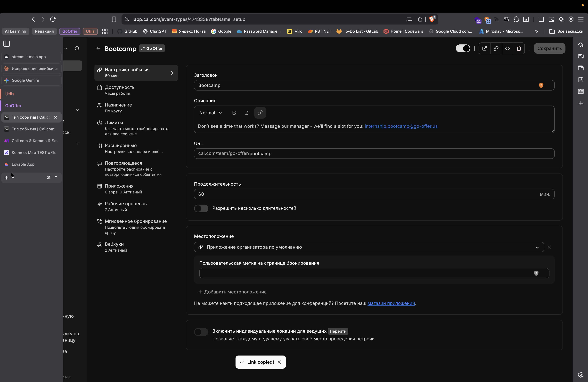Image resolution: width=588 pixels, height=382 pixels.
Task: Disable the event type visibility switch
Action: [x=463, y=48]
